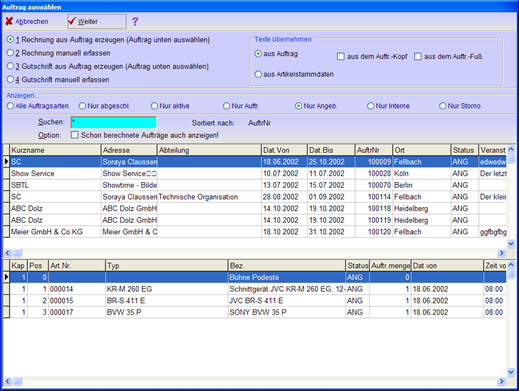Viewport: 519px width, 391px height.
Task: Click the 'SONY BVW 35 P' description cell
Action: coord(287,312)
